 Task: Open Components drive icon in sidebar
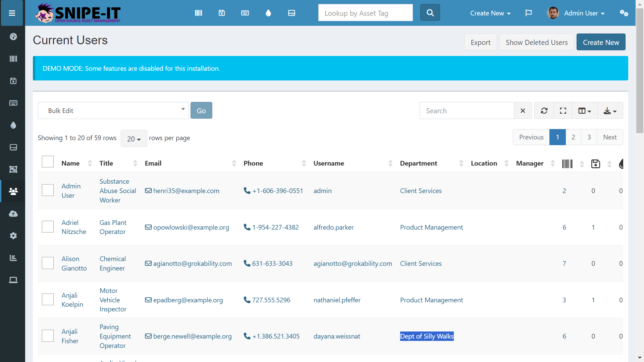pyautogui.click(x=13, y=147)
